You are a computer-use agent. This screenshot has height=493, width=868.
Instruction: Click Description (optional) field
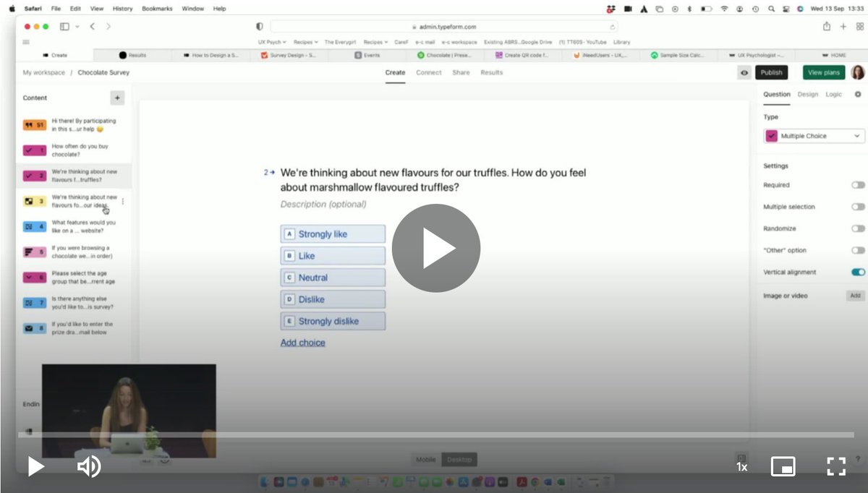coord(323,204)
